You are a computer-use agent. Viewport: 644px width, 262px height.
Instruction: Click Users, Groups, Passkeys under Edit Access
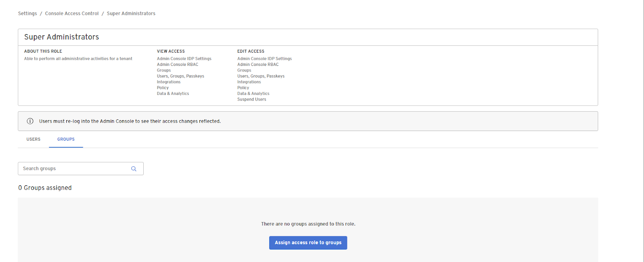click(x=261, y=76)
